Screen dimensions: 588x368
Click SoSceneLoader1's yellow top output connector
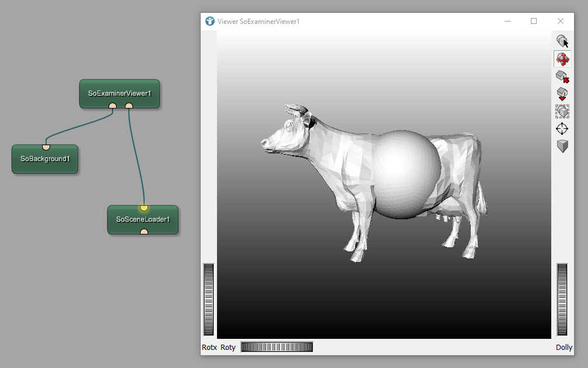click(x=144, y=208)
